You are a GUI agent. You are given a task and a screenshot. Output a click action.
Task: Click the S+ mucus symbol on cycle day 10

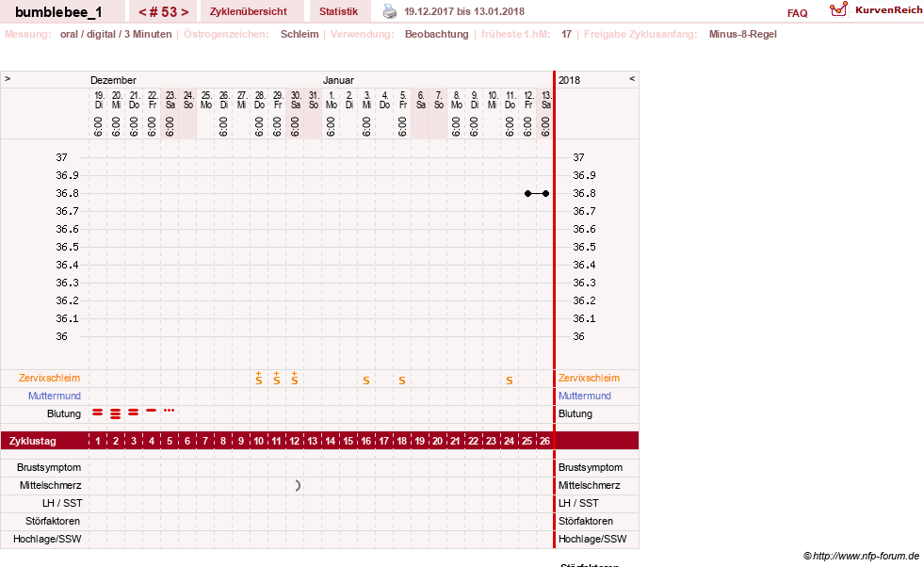[259, 378]
